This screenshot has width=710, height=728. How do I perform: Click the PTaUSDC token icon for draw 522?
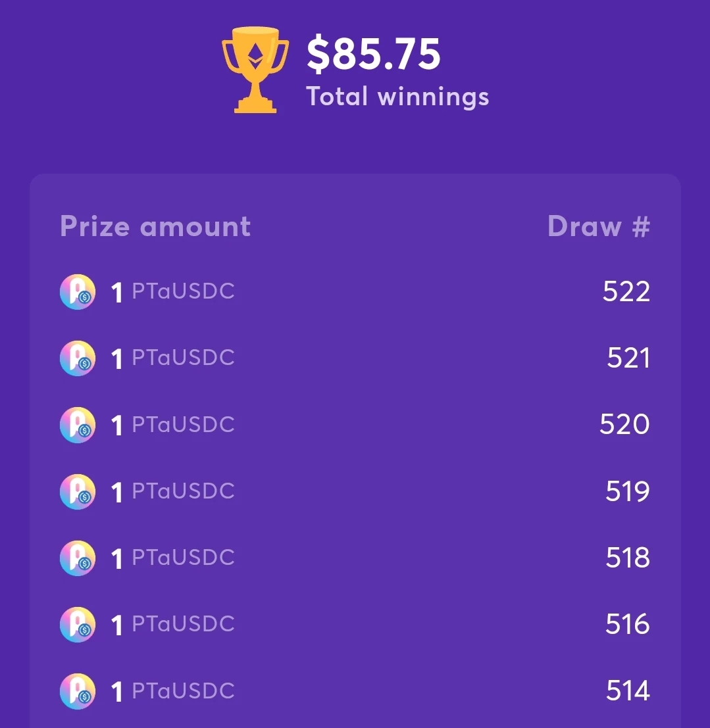pyautogui.click(x=78, y=292)
